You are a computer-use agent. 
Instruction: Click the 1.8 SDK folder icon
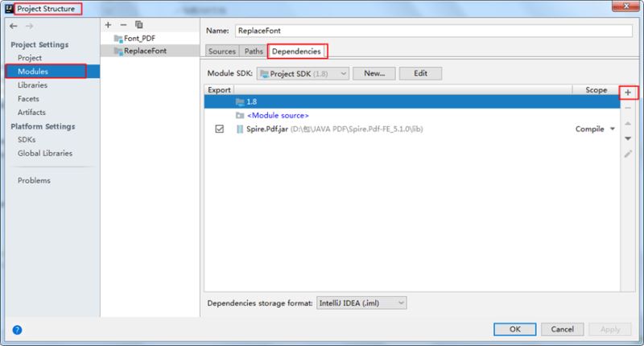(240, 102)
